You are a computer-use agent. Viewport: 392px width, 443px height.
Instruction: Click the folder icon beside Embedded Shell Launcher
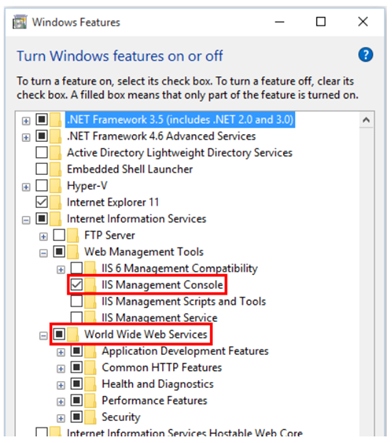pos(55,169)
